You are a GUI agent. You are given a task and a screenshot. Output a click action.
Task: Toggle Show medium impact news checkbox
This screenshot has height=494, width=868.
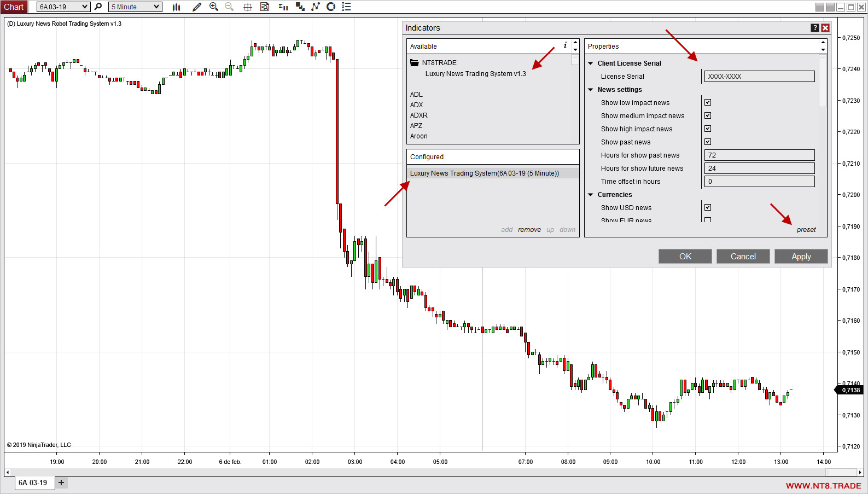[708, 115]
